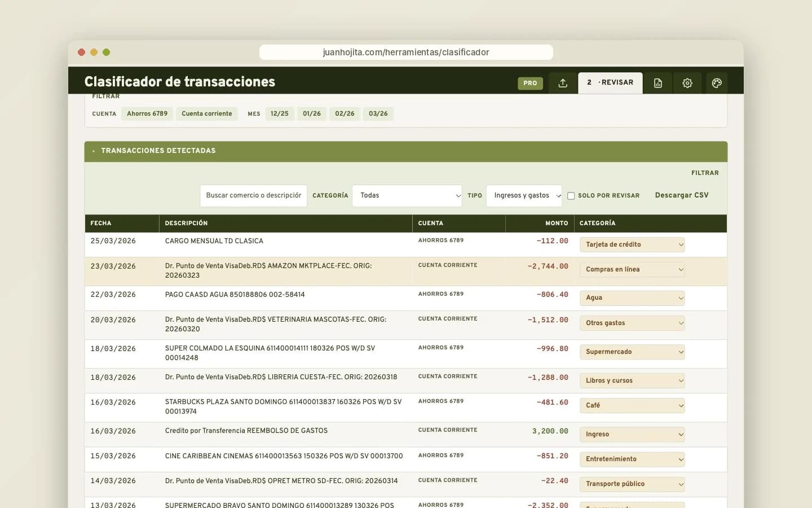Open the report document icon
The width and height of the screenshot is (812, 508).
coord(658,83)
